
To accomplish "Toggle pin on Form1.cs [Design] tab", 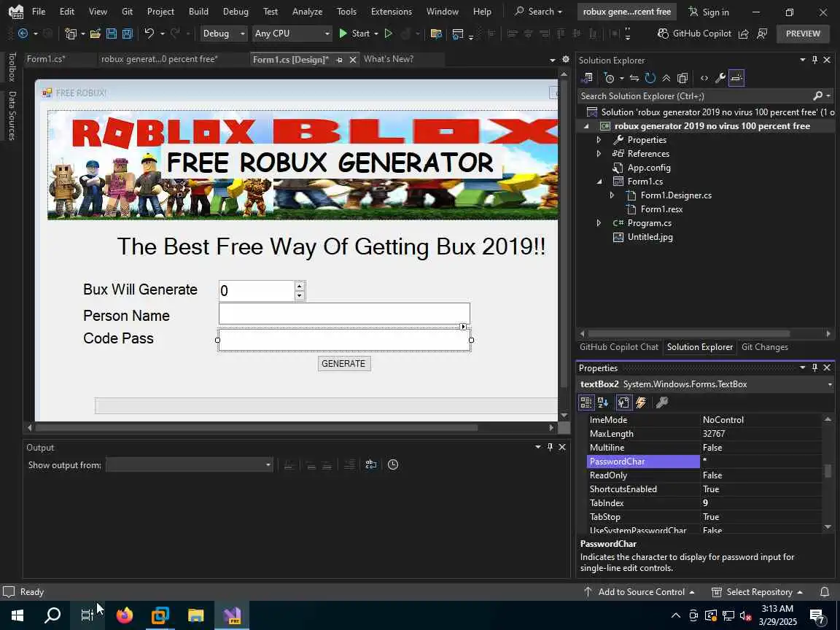I will coord(339,60).
